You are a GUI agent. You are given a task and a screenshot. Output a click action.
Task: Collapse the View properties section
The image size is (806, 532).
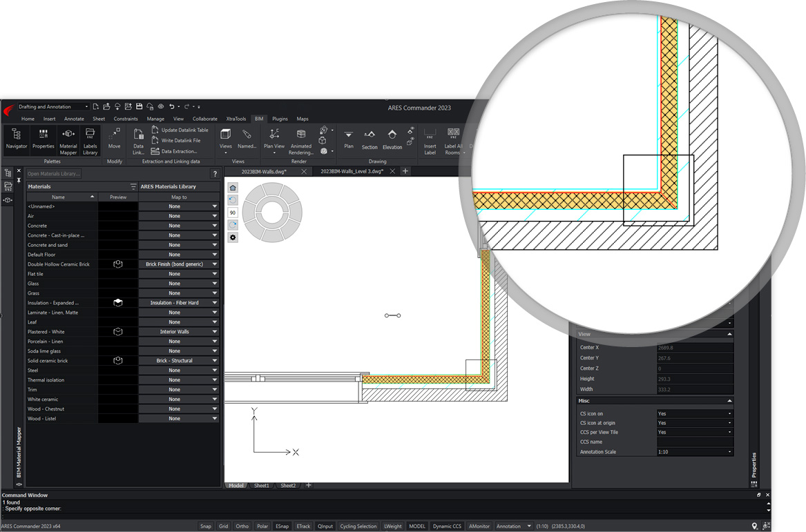729,334
